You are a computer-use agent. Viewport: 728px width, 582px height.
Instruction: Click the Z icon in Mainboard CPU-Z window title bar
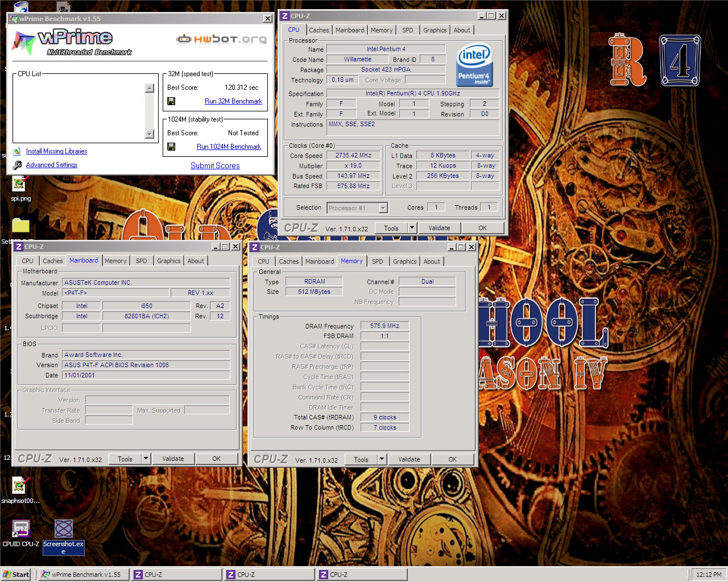19,247
